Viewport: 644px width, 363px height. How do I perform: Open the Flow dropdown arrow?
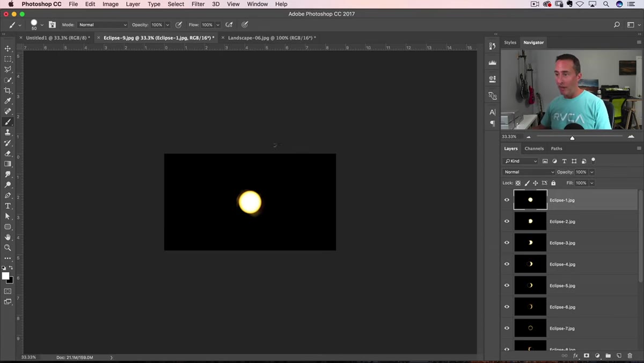pos(218,25)
